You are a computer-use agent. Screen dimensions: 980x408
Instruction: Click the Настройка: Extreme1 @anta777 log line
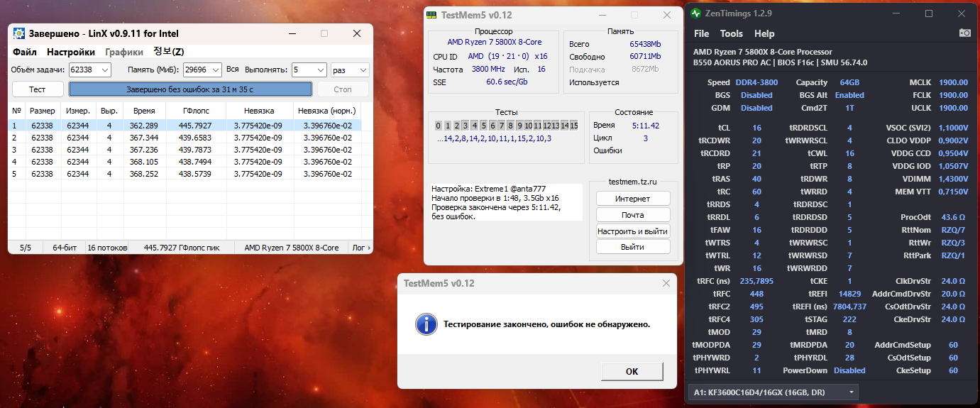pos(489,189)
